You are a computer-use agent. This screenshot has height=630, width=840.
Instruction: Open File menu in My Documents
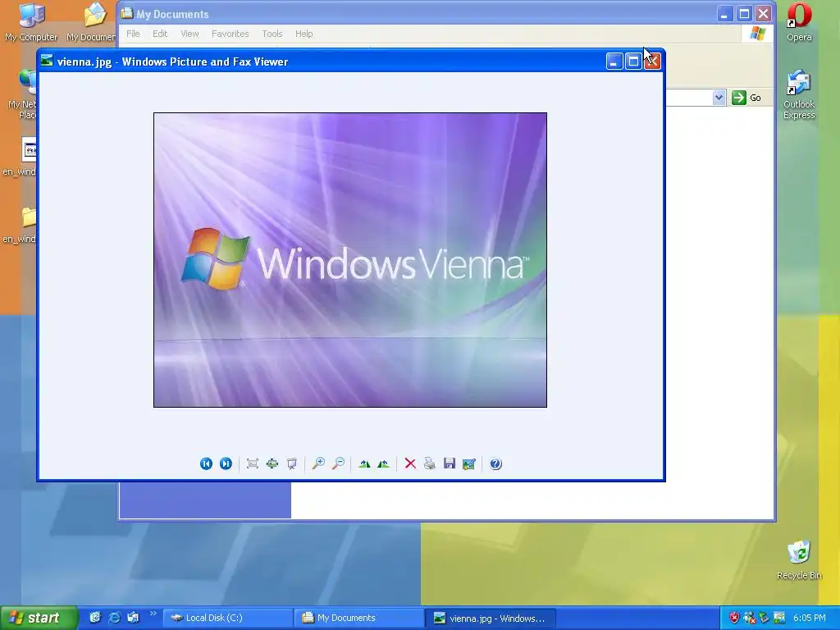point(133,34)
